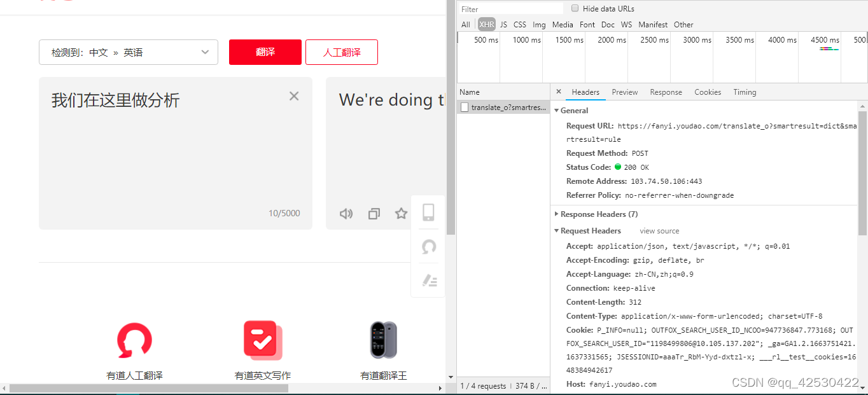Viewport: 868px width, 395px height.
Task: Favorite the translation with the star icon
Action: tap(401, 214)
